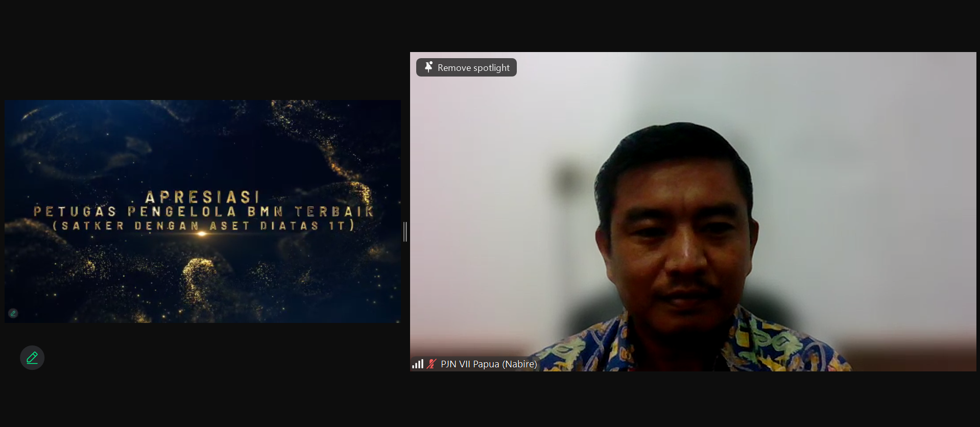This screenshot has width=980, height=427.
Task: Click the PJN VII Papua (Nabire) name label
Action: point(489,364)
